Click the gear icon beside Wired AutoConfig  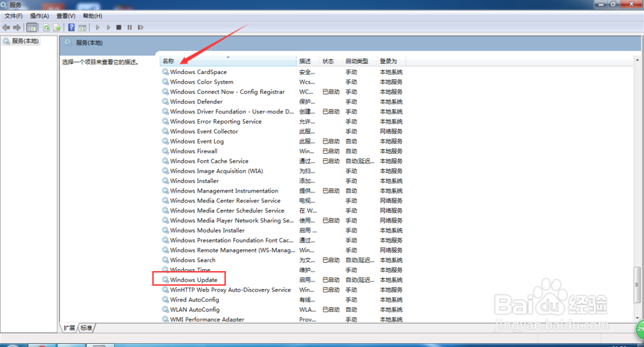pyautogui.click(x=165, y=299)
